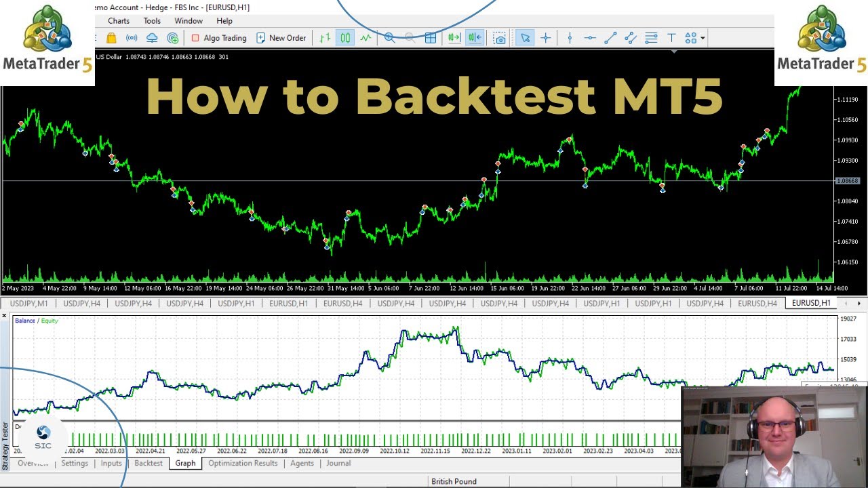Open the Agents tab

coord(302,464)
